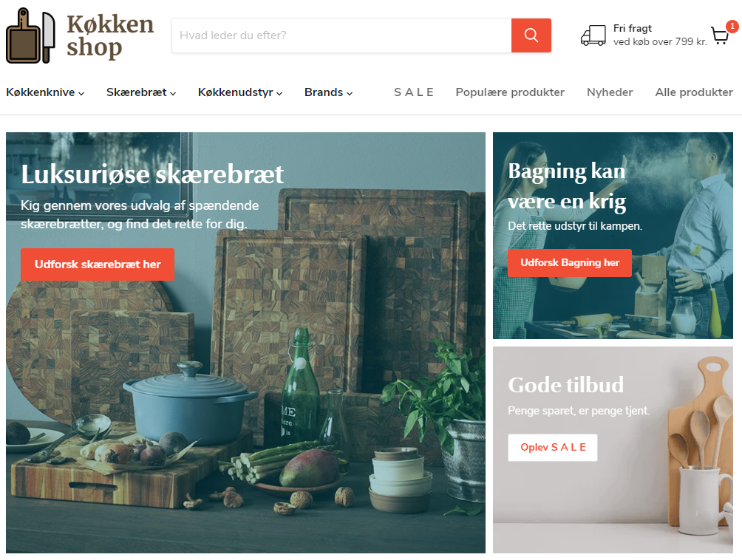
Task: Expand the Køkkenknive dropdown menu
Action: (45, 92)
